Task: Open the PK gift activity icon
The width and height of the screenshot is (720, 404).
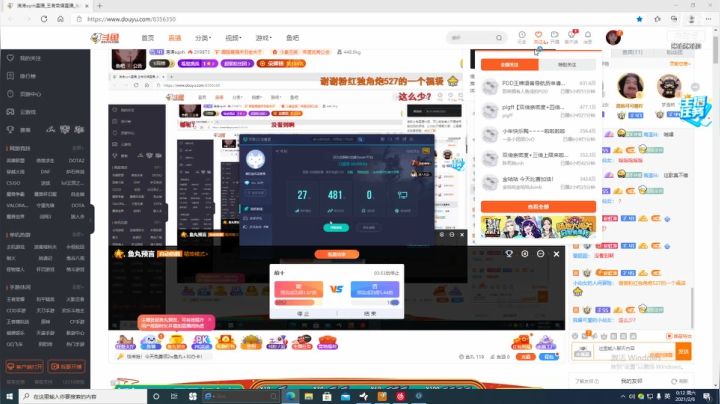Action: click(201, 342)
